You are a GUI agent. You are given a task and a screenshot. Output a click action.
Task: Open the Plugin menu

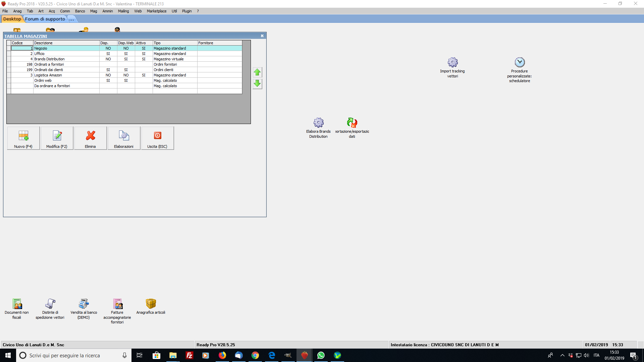tap(187, 11)
